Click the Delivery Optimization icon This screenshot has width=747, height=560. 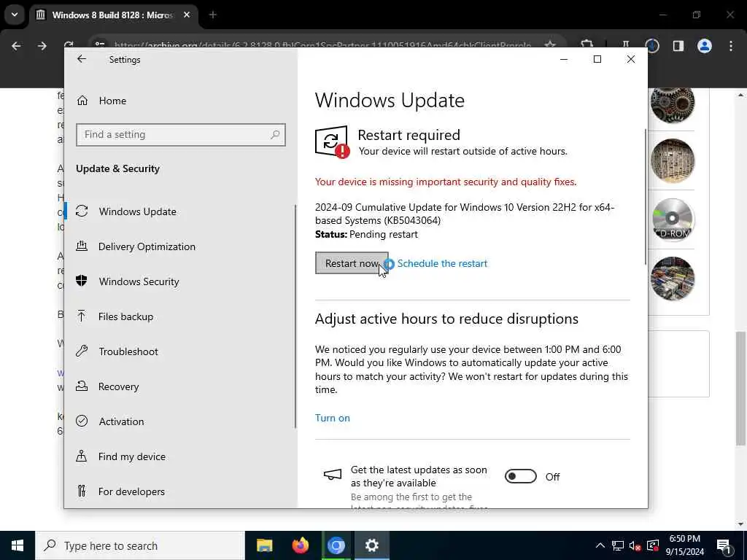[x=82, y=246]
